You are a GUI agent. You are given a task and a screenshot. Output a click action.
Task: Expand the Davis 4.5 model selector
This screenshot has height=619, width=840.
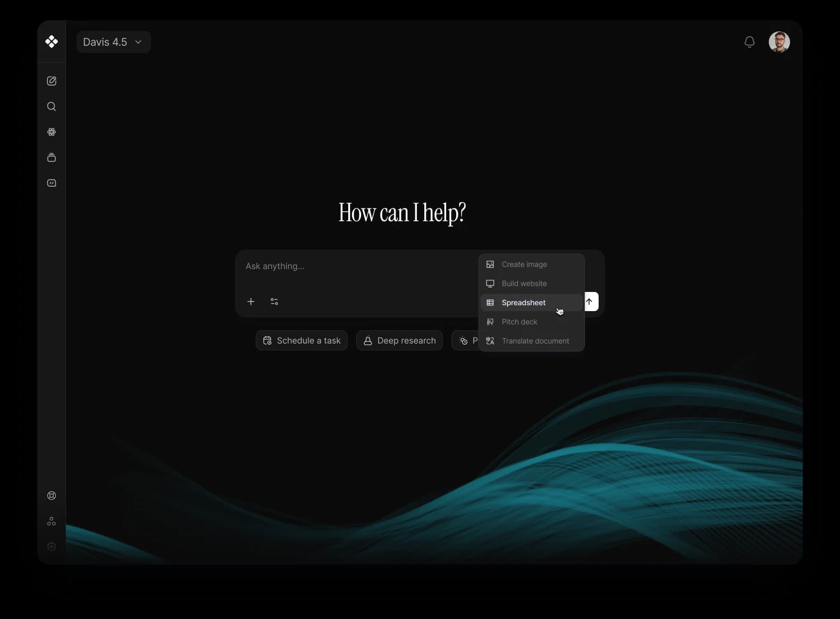tap(114, 42)
